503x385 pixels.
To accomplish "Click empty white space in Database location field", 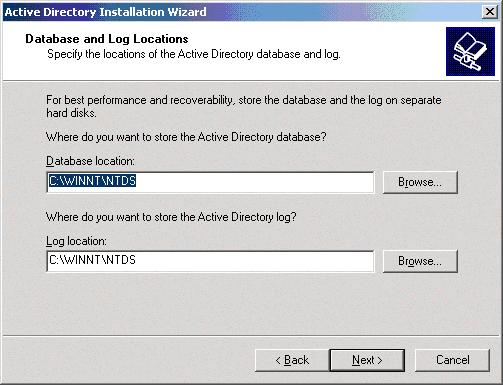I will click(253, 182).
